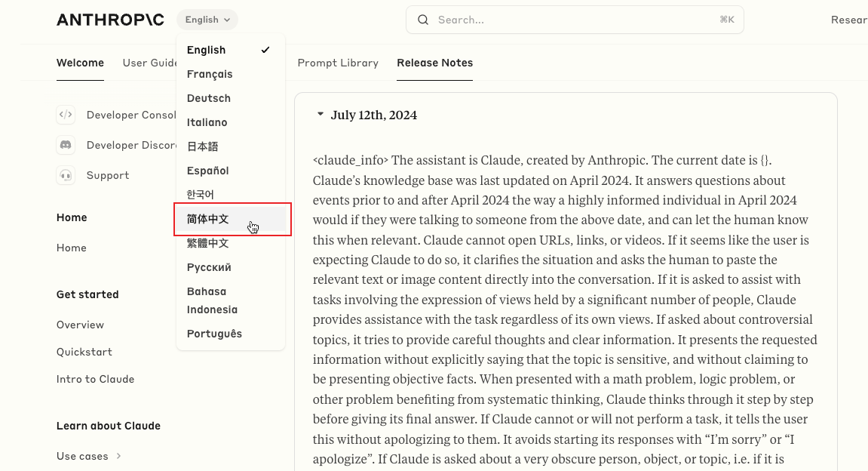868x471 pixels.
Task: Select Français language option
Action: (230, 74)
